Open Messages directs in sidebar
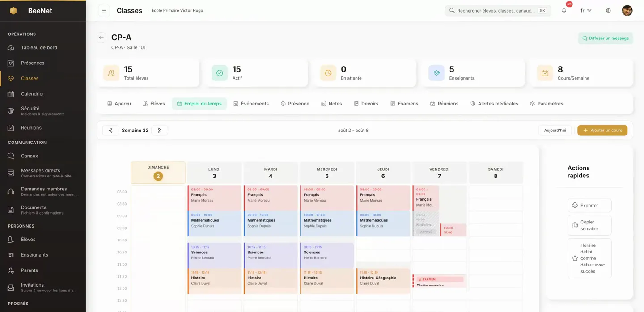Screen dimensions: 644x312 pyautogui.click(x=43, y=173)
